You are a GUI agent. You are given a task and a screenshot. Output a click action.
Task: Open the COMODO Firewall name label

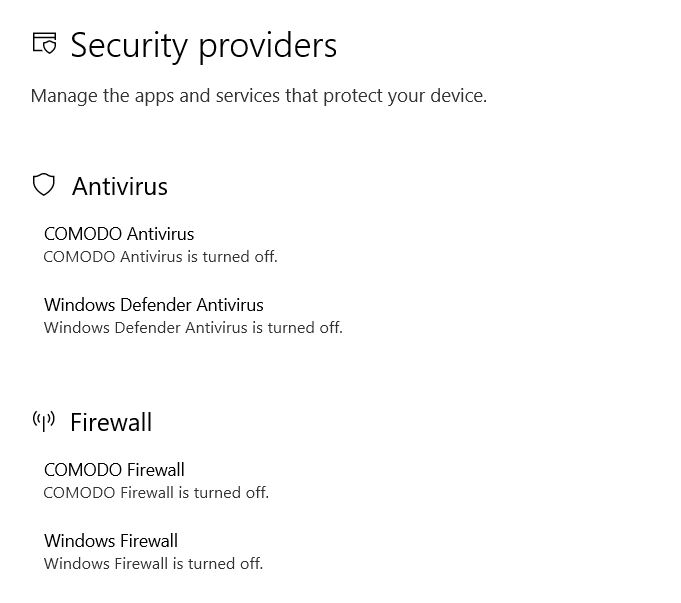click(114, 470)
